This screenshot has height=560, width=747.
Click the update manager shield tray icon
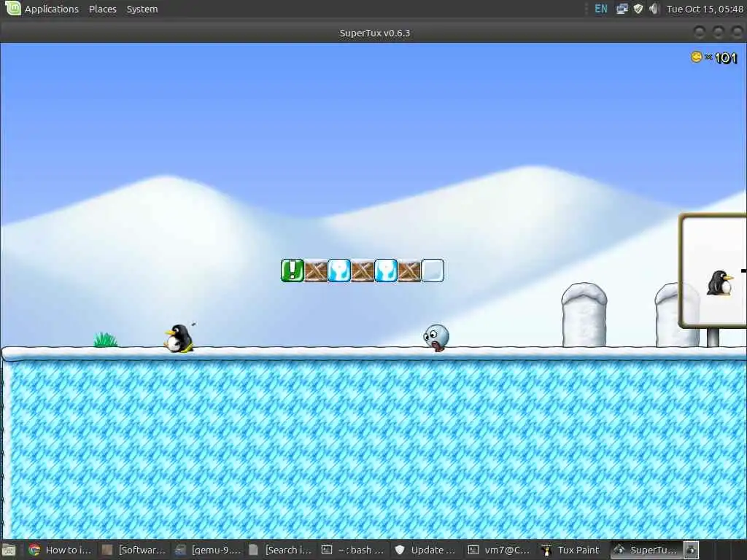638,9
